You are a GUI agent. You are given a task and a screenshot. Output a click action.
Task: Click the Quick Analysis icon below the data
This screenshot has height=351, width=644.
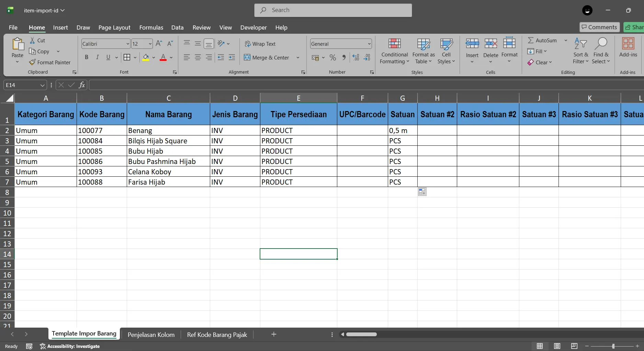click(422, 192)
